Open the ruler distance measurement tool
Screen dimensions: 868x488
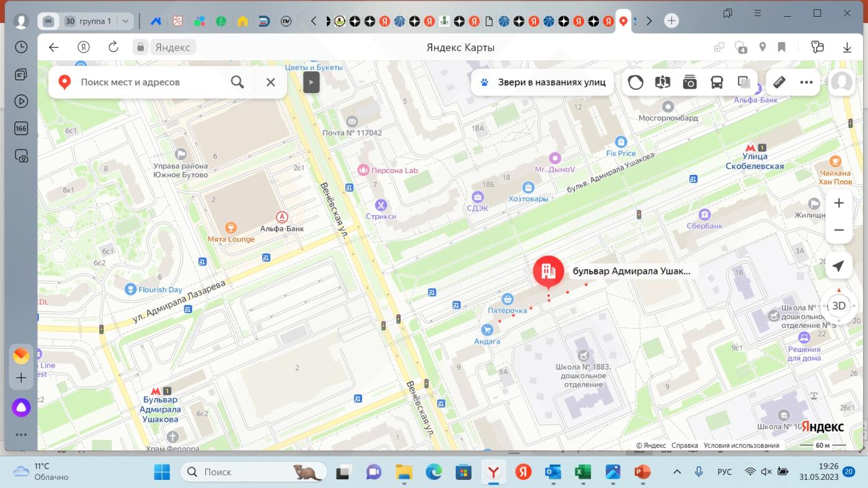coord(779,82)
